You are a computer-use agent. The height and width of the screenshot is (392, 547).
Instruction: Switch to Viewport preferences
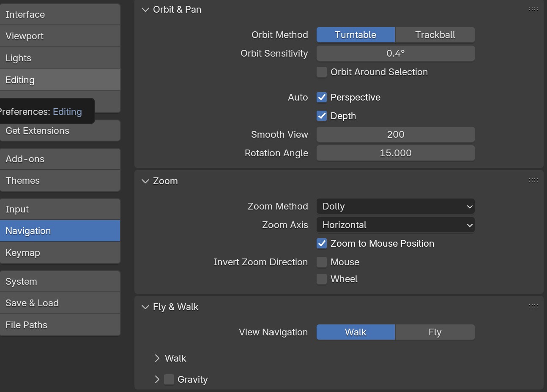(60, 36)
